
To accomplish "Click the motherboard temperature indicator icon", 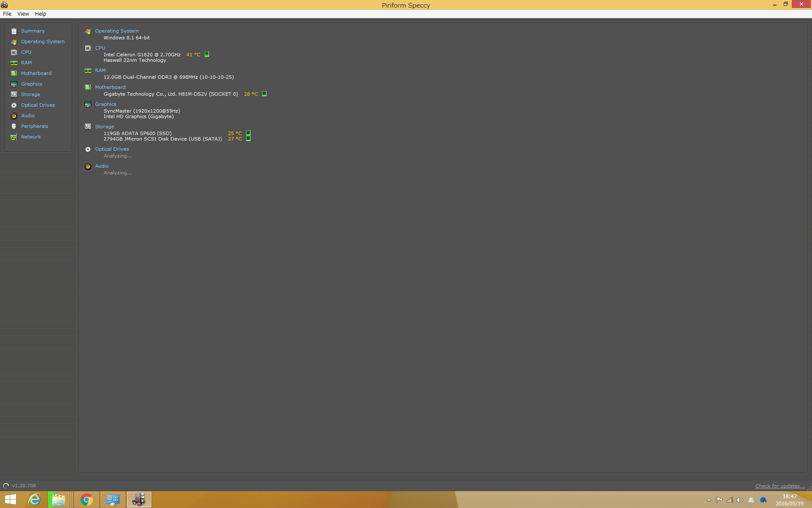I will point(264,94).
